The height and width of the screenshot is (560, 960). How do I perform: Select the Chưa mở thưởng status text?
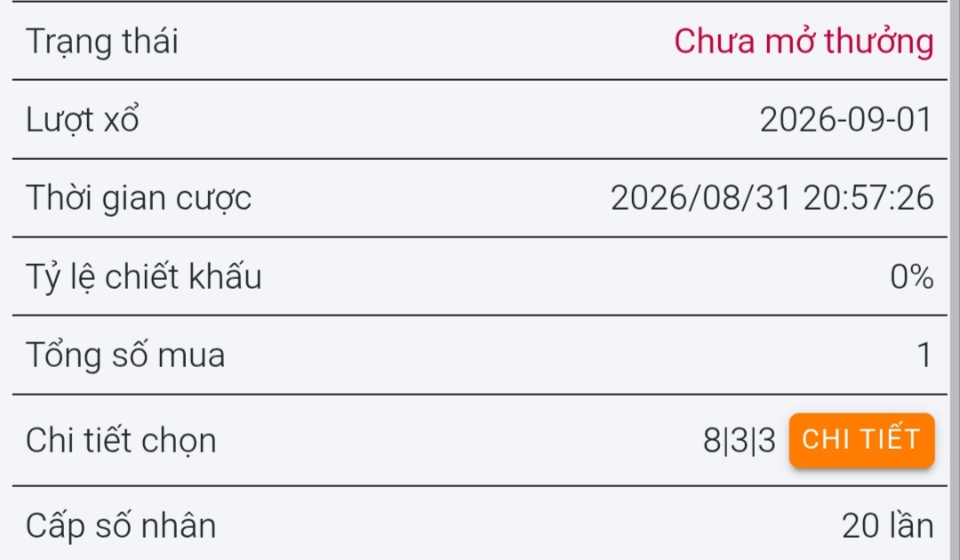pos(804,42)
